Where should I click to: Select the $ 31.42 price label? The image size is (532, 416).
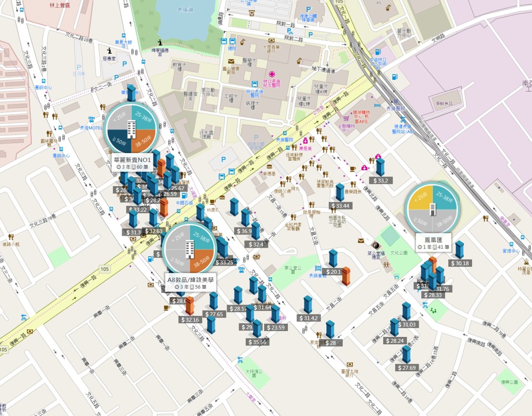point(309,318)
